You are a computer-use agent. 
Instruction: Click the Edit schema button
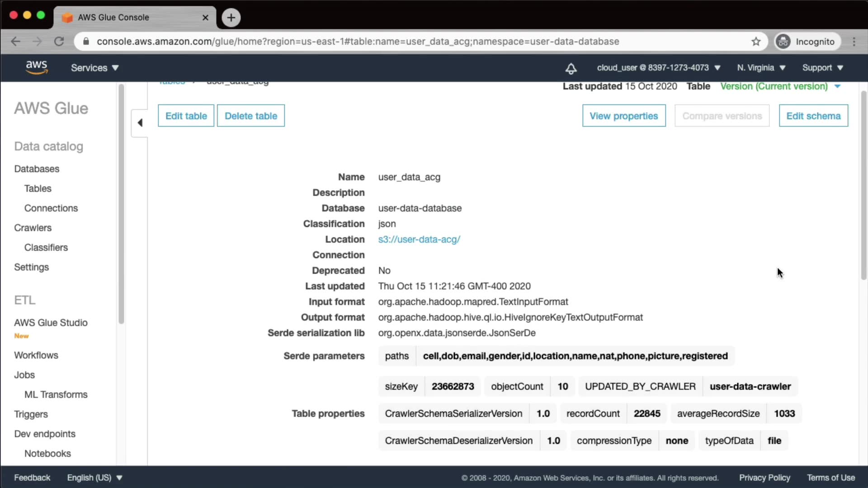tap(813, 116)
